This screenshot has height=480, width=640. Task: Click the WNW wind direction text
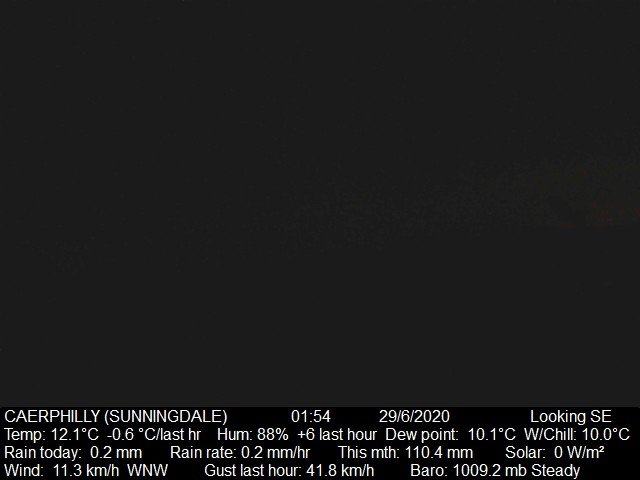point(147,471)
